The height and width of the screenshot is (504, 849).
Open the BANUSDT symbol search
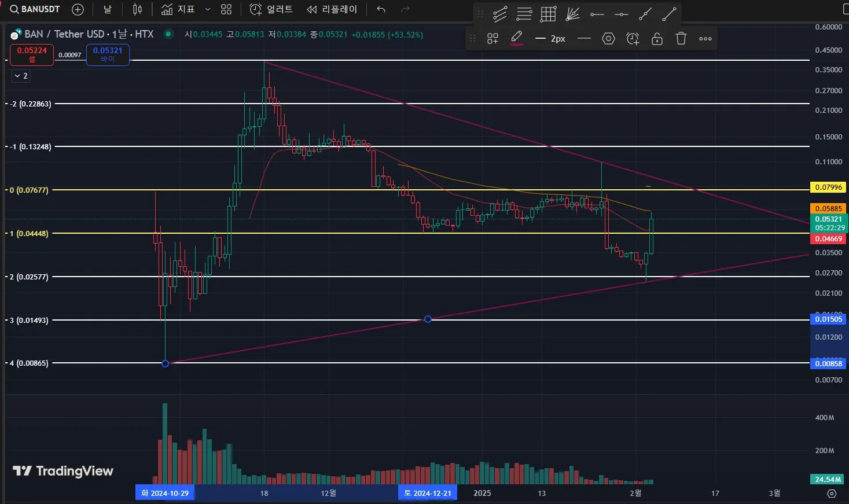pyautogui.click(x=35, y=9)
